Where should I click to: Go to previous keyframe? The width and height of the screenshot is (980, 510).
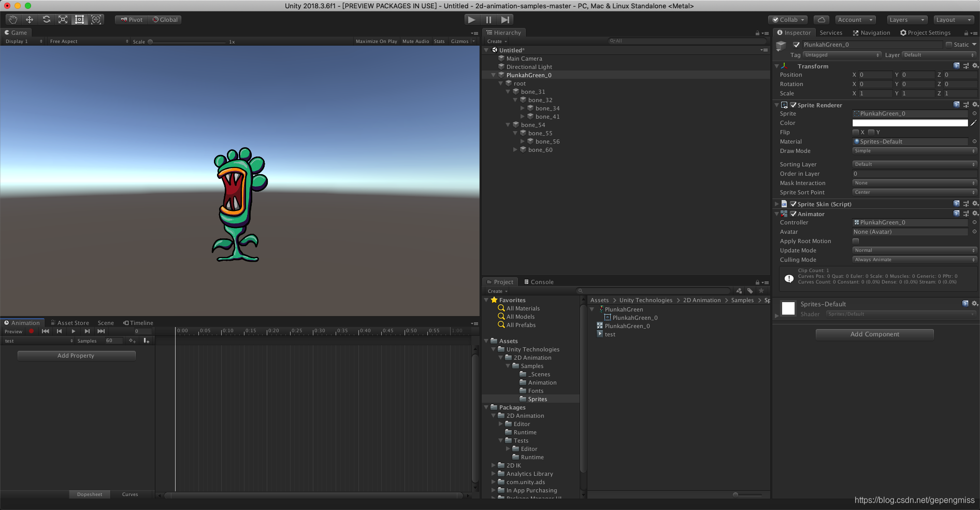(x=60, y=331)
